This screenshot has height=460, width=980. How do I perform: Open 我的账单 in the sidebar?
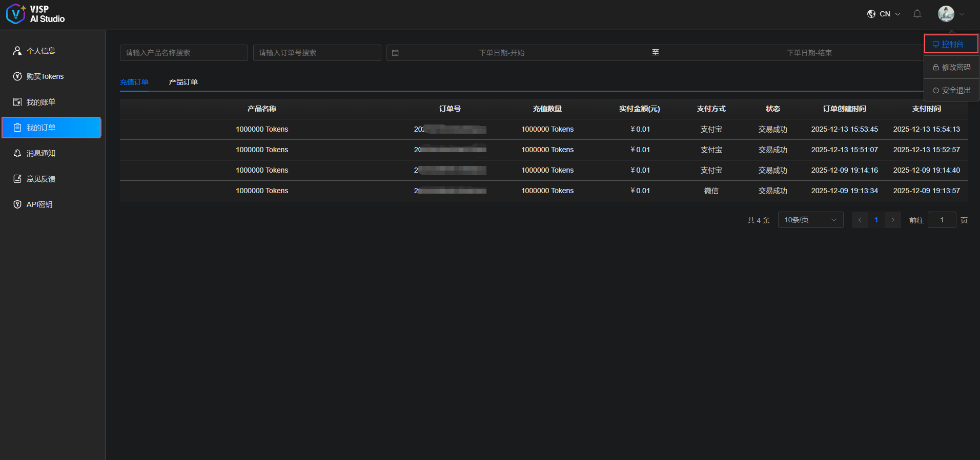tap(41, 102)
